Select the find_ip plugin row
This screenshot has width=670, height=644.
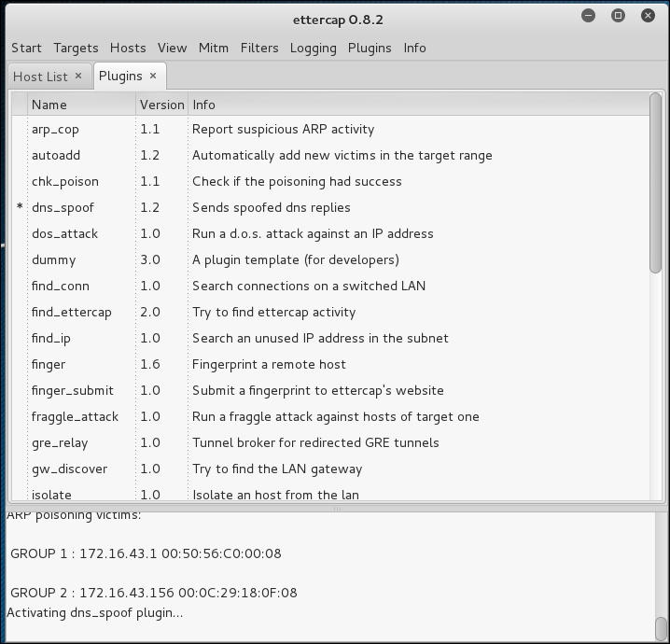(330, 338)
